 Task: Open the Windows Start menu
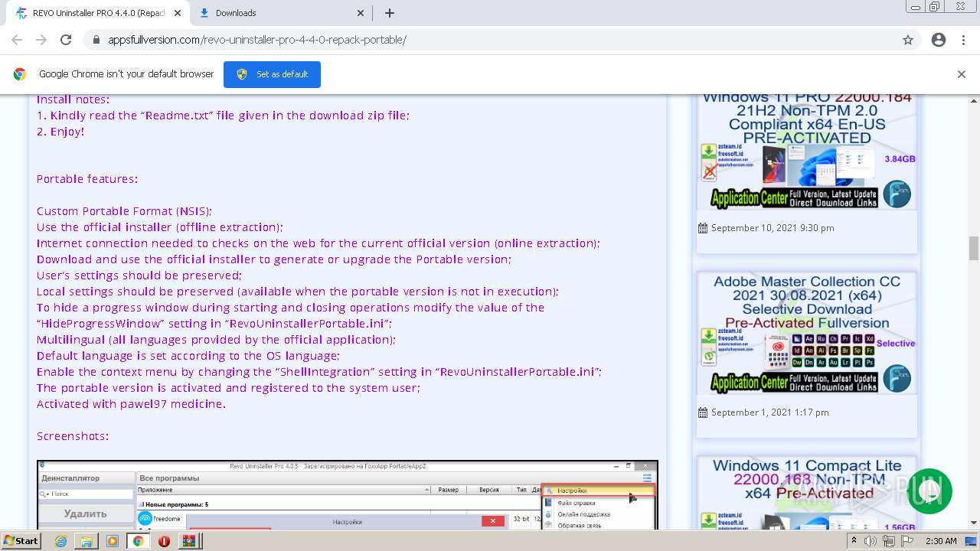click(21, 540)
